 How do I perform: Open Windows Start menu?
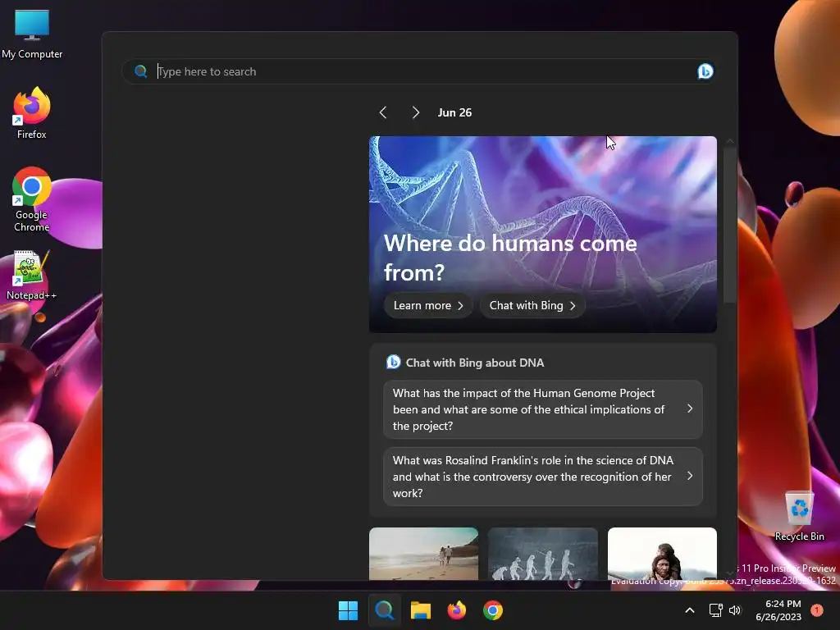[x=348, y=610]
